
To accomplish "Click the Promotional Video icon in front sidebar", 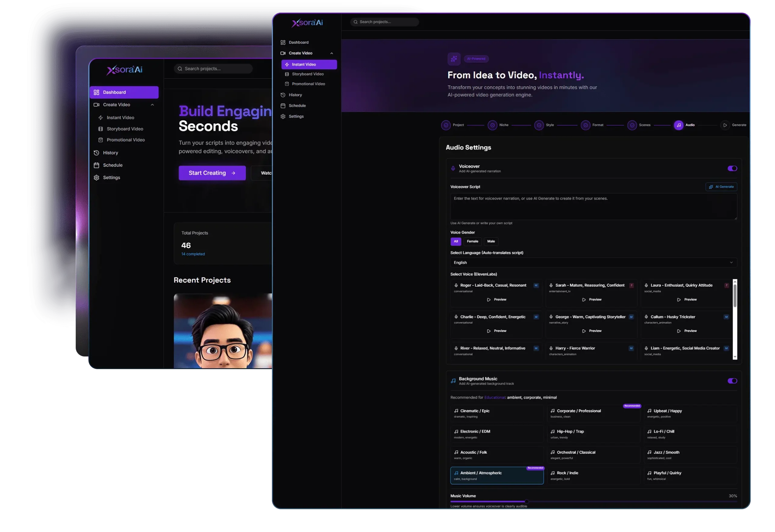I will point(287,84).
